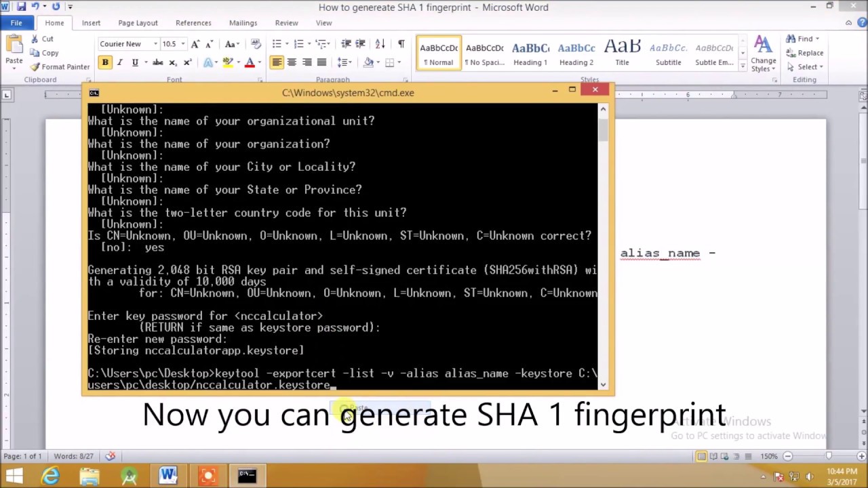This screenshot has width=868, height=488.
Task: Toggle Justify alignment
Action: click(x=321, y=62)
